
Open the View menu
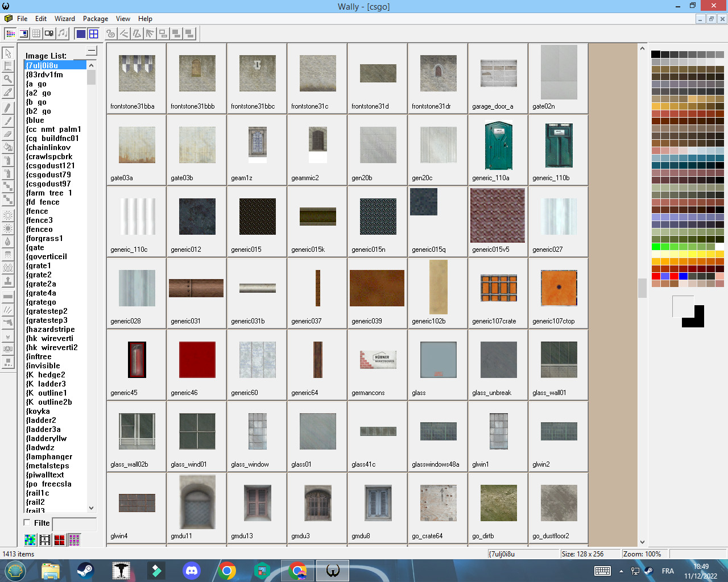point(123,19)
